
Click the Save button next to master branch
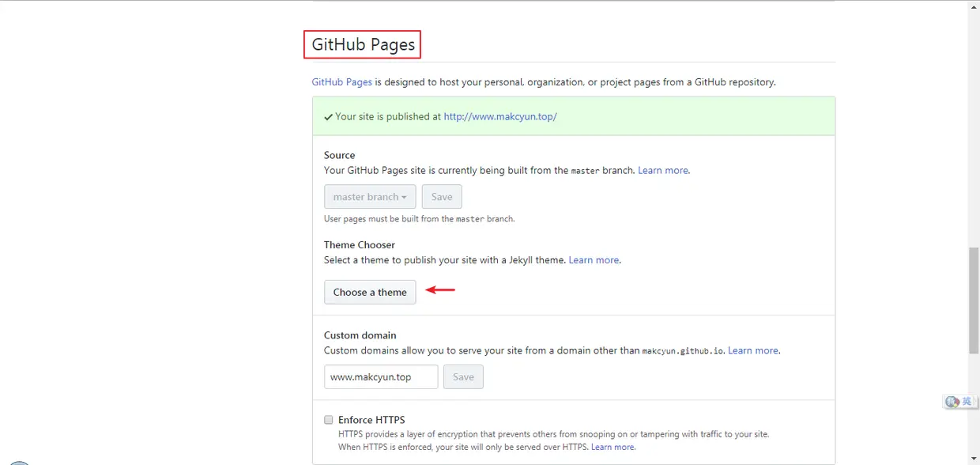coord(442,197)
